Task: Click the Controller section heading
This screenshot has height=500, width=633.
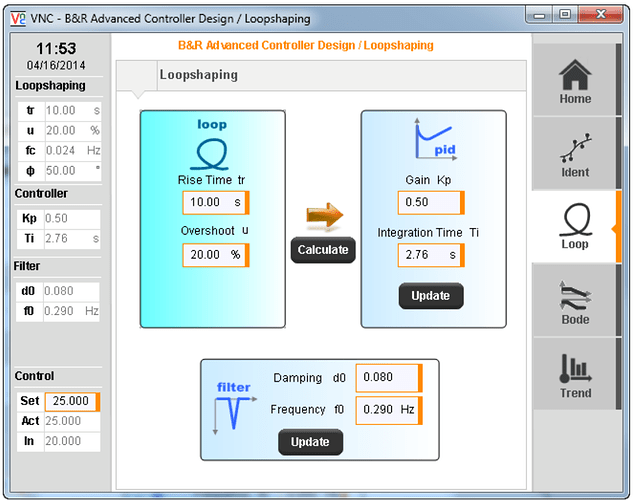Action: click(41, 194)
